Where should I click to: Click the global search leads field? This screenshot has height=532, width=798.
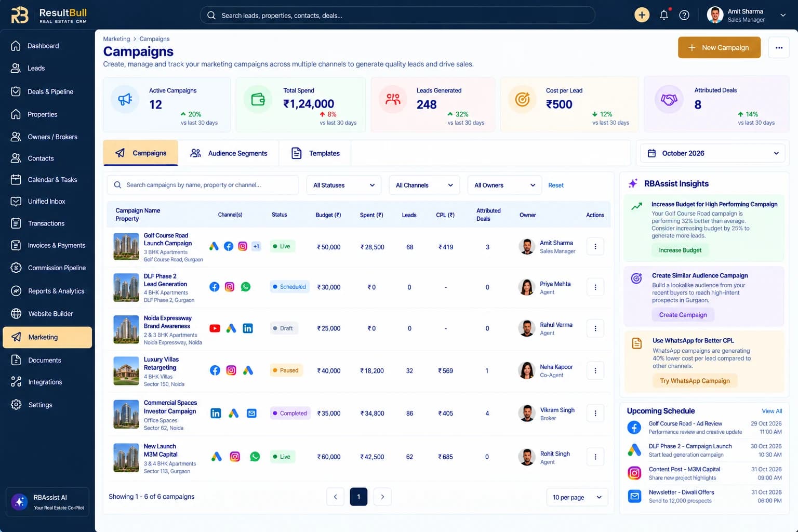point(397,15)
